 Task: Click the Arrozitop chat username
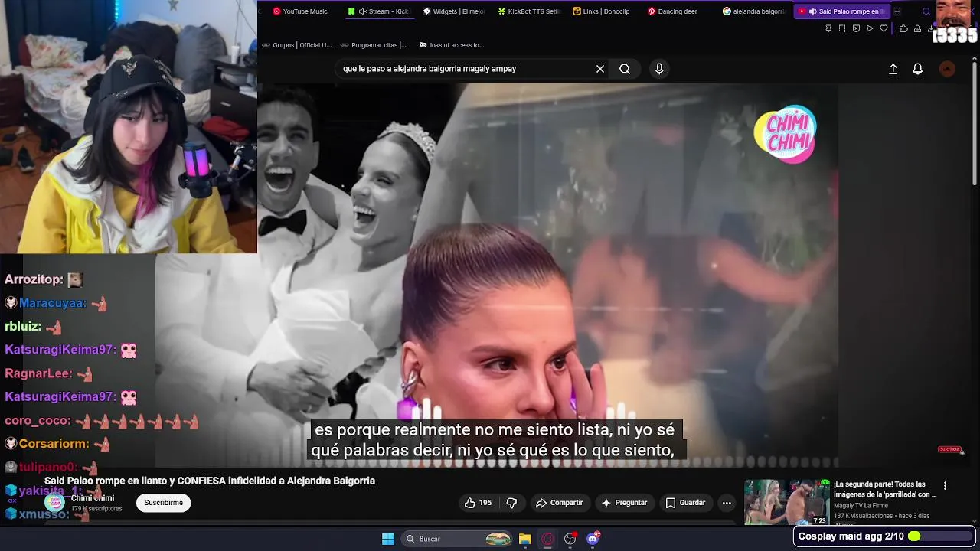[34, 279]
